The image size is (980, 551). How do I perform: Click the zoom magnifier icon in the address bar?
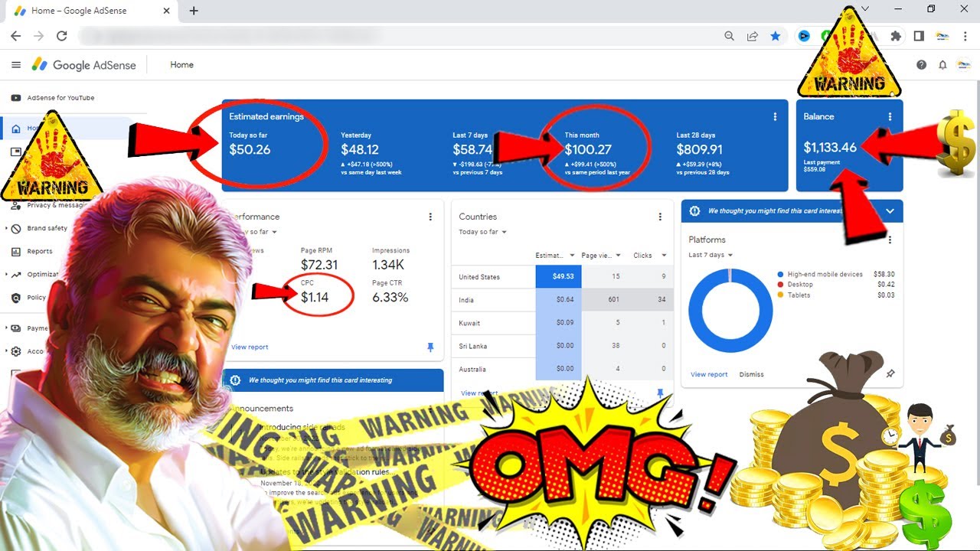[x=730, y=36]
